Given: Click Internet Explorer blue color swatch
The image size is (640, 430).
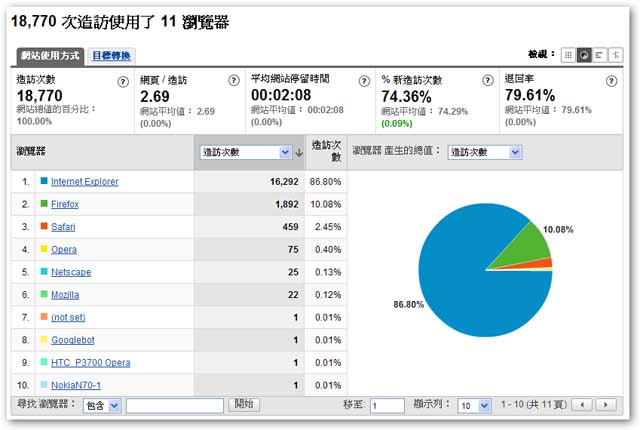Looking at the screenshot, I should (x=44, y=180).
